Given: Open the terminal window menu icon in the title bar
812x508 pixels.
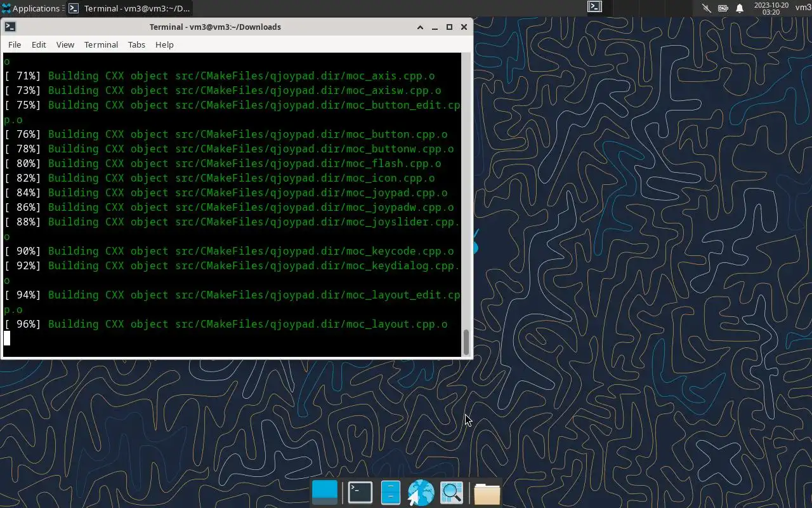Looking at the screenshot, I should [x=10, y=27].
